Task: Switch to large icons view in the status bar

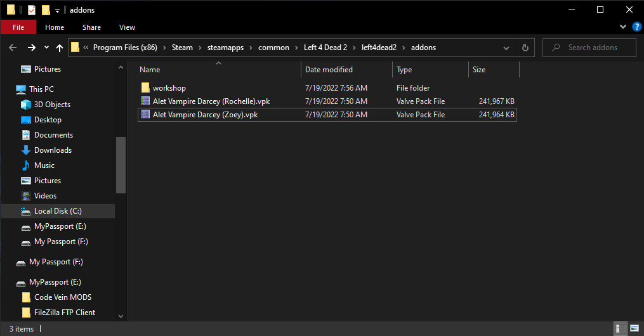Action: click(x=633, y=329)
